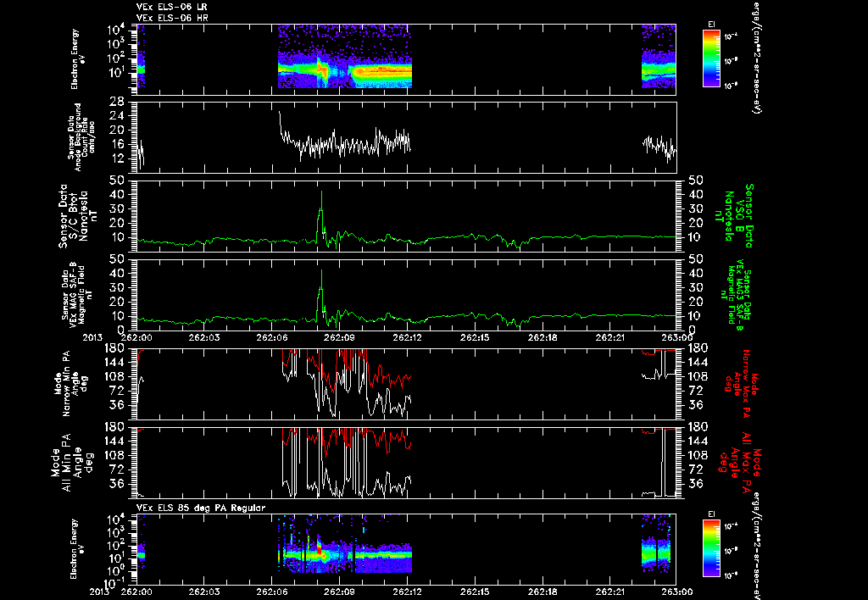This screenshot has width=868, height=600.
Task: Click the '262:15' time label under the 85 deg PA spectrogram
Action: click(476, 592)
